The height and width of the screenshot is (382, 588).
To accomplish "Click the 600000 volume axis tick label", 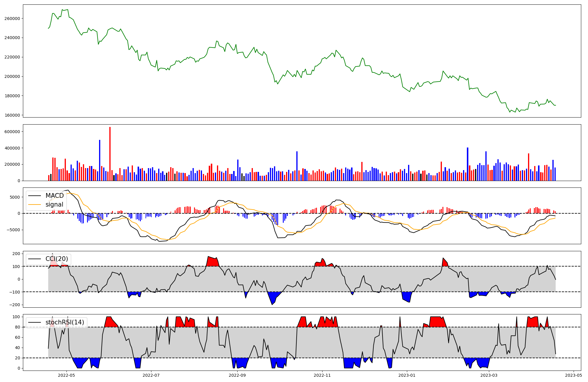I will pyautogui.click(x=12, y=132).
